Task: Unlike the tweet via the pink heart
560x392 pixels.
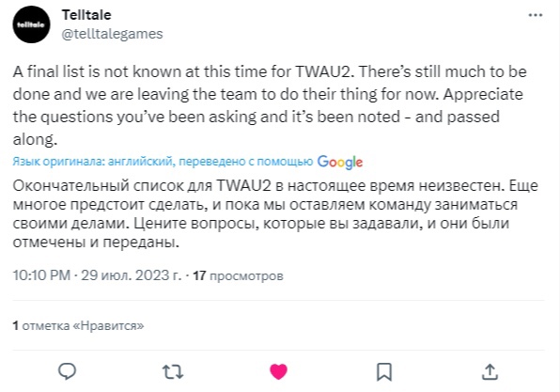Action: click(278, 371)
